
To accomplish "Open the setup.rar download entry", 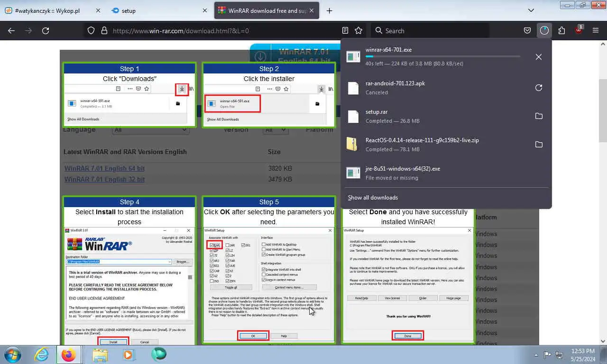I will tap(436, 116).
